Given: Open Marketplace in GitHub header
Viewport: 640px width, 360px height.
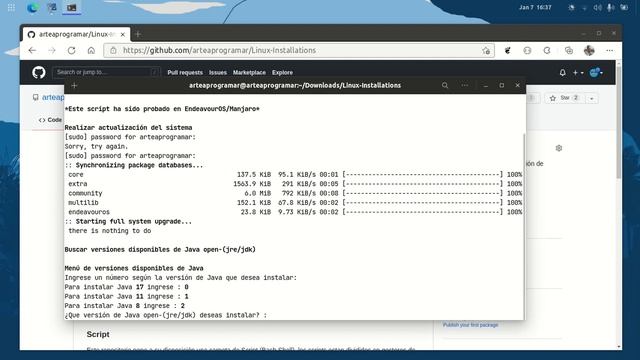Looking at the screenshot, I should click(249, 73).
